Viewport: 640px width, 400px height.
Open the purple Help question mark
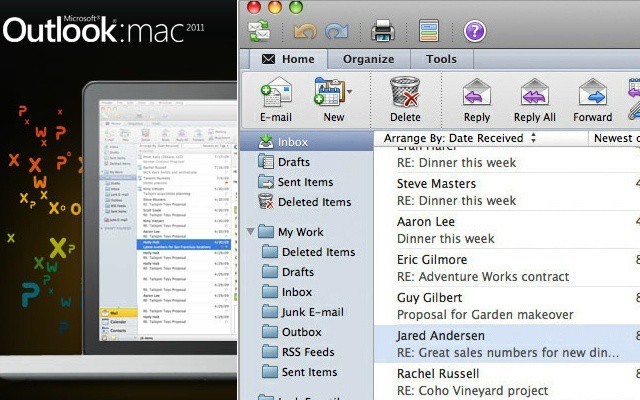pos(474,31)
